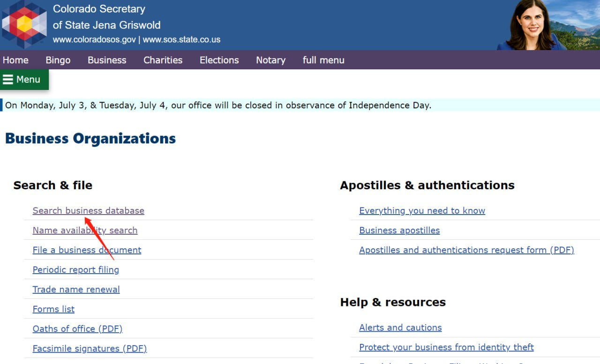600x364 pixels.
Task: Open Name availability search link
Action: click(85, 230)
